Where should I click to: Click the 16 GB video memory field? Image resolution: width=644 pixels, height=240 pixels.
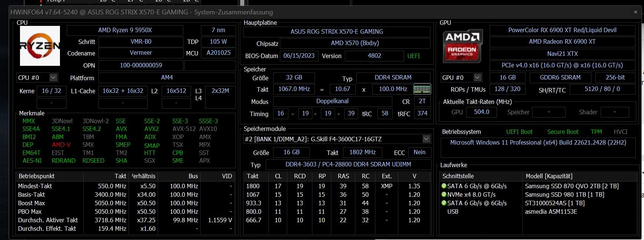point(507,78)
